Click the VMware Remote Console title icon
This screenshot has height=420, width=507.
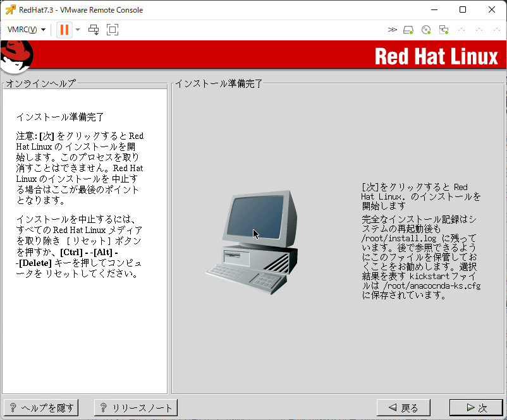11,10
